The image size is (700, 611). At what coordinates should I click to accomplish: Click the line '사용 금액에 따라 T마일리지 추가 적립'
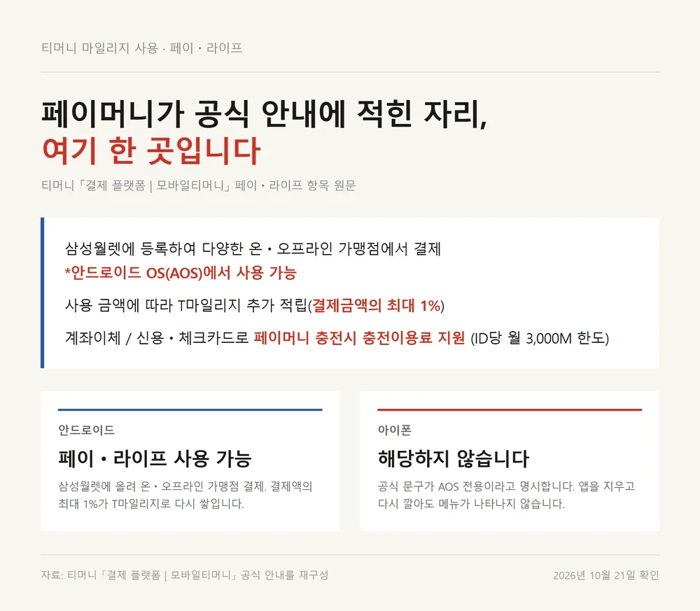[x=187, y=306]
